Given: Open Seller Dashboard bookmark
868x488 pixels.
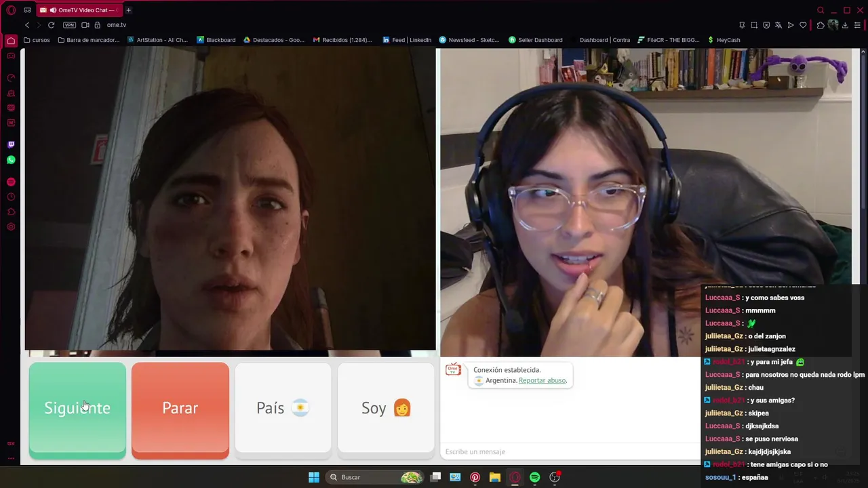Looking at the screenshot, I should click(536, 40).
